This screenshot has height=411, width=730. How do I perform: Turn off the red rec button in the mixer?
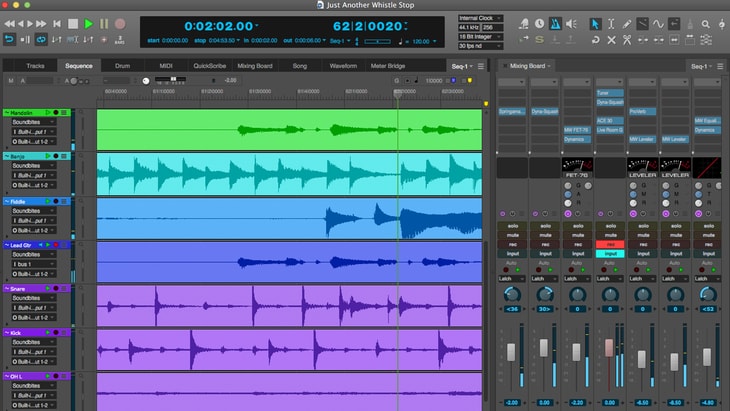pyautogui.click(x=610, y=244)
